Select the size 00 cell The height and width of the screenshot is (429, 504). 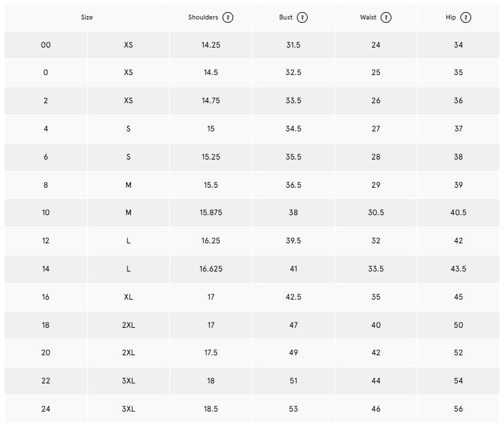point(46,45)
